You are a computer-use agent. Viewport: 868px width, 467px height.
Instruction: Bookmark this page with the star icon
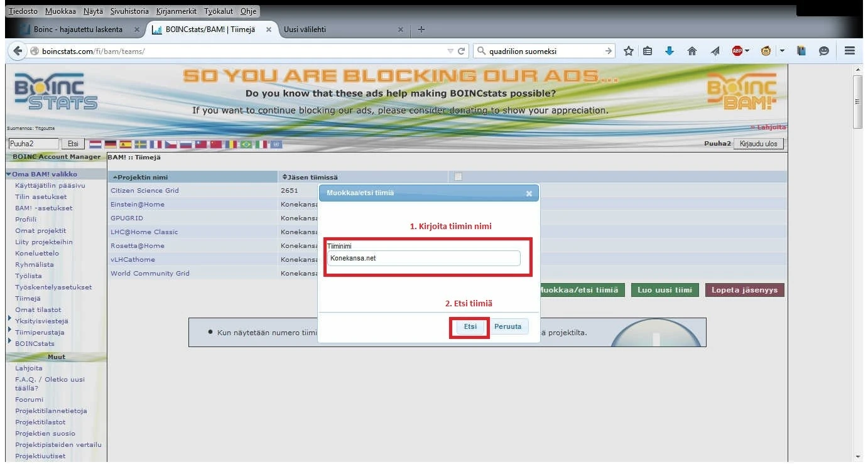point(628,51)
